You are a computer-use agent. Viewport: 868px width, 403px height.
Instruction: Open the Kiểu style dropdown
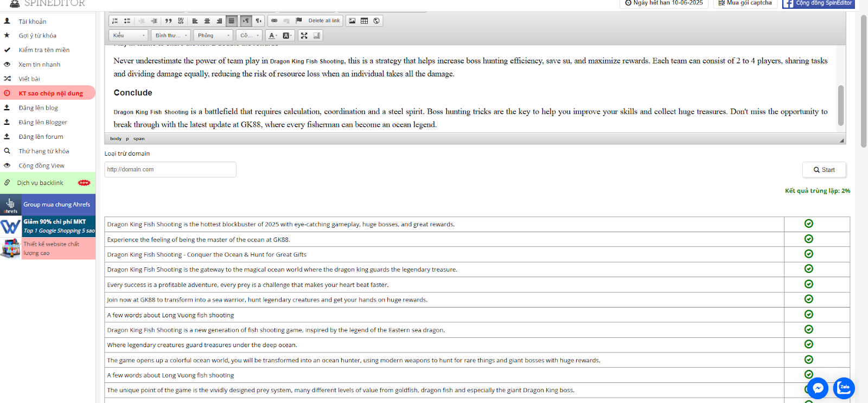point(129,35)
